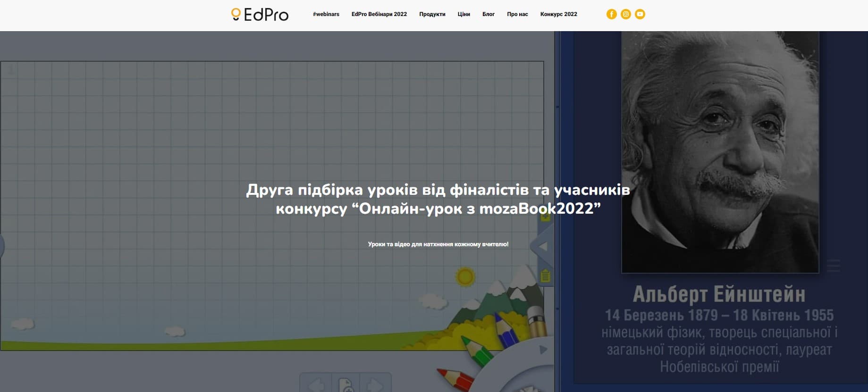868x392 pixels.
Task: Open the Ціни menu item
Action: 464,14
